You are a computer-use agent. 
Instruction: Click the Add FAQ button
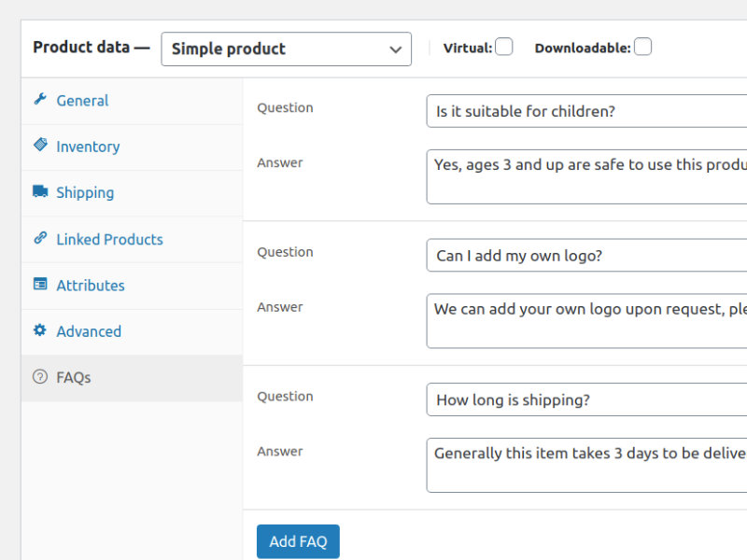click(298, 541)
